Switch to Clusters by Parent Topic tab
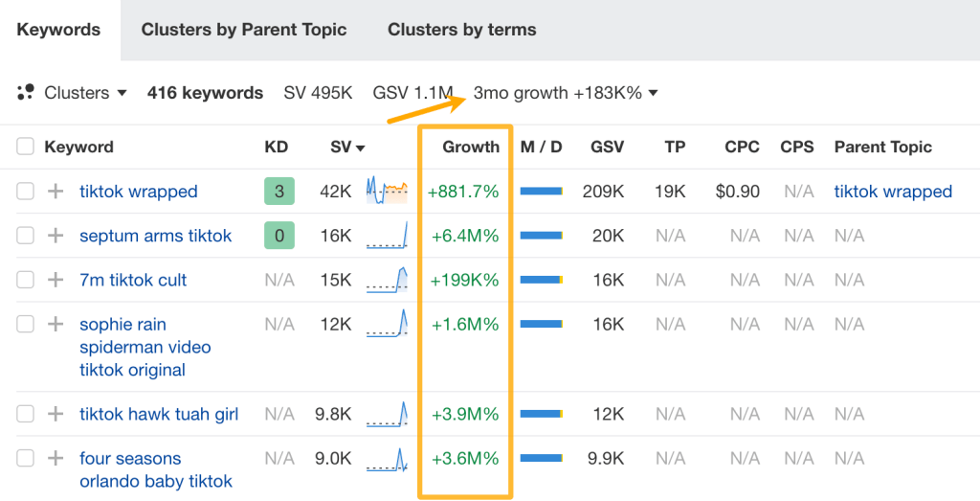Image resolution: width=980 pixels, height=501 pixels. pos(244,30)
